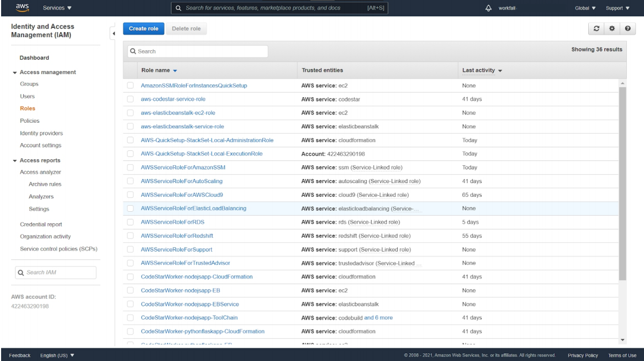Open Credential report page
644x361 pixels.
pyautogui.click(x=41, y=224)
